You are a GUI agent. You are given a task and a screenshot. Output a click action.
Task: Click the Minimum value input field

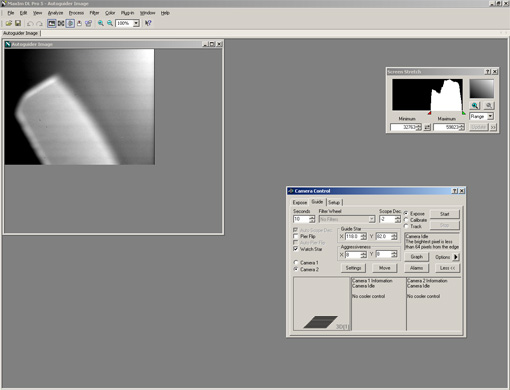[x=403, y=127]
